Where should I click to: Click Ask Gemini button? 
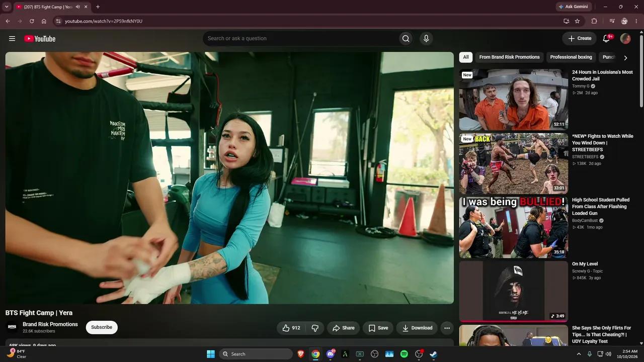573,7
